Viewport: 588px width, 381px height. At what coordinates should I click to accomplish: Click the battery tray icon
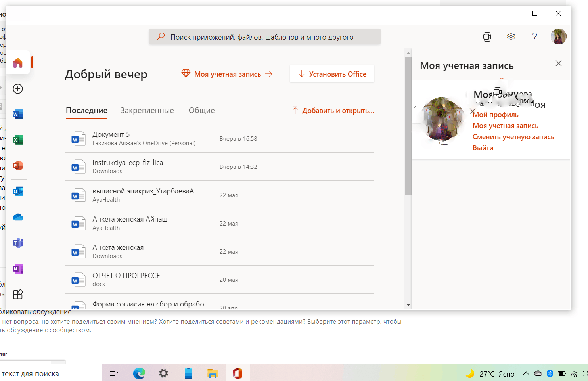tap(562, 373)
